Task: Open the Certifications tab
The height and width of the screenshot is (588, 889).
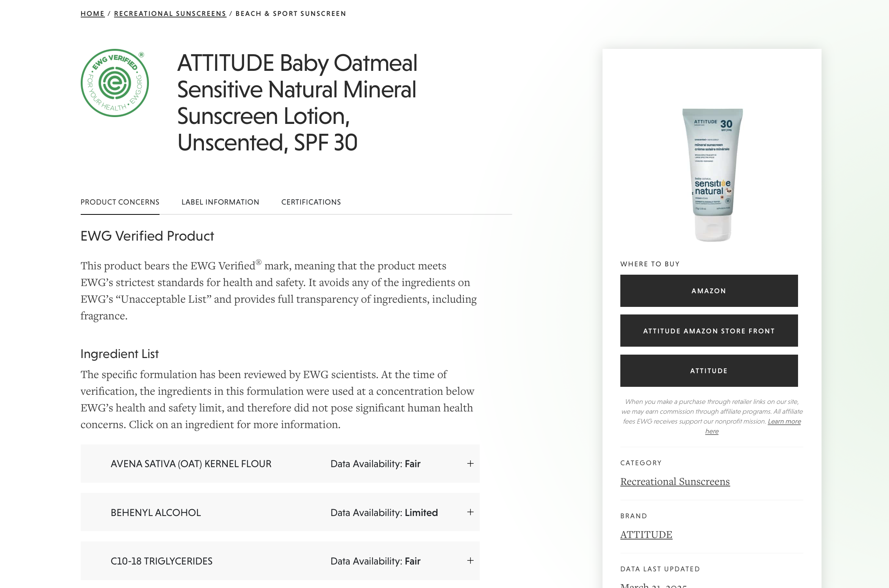Action: 311,202
